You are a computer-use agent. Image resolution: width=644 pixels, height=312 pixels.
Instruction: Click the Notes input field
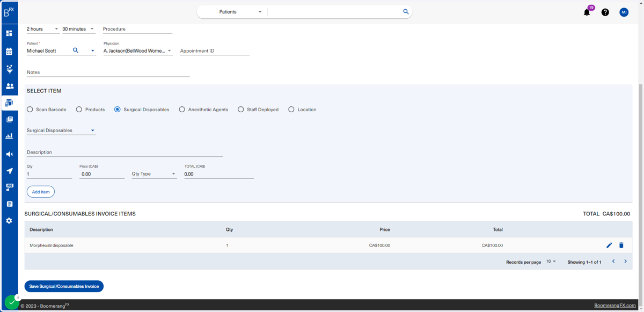(x=108, y=72)
